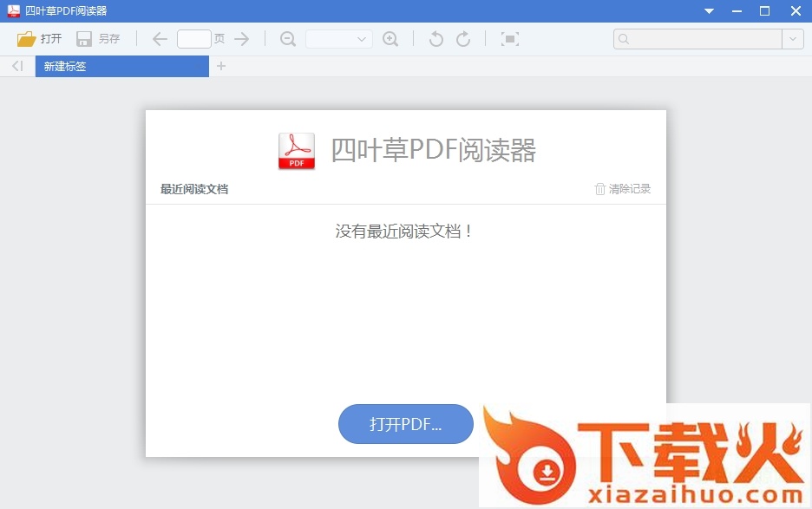Clear history via 清除记录
This screenshot has height=509, width=812.
click(623, 189)
